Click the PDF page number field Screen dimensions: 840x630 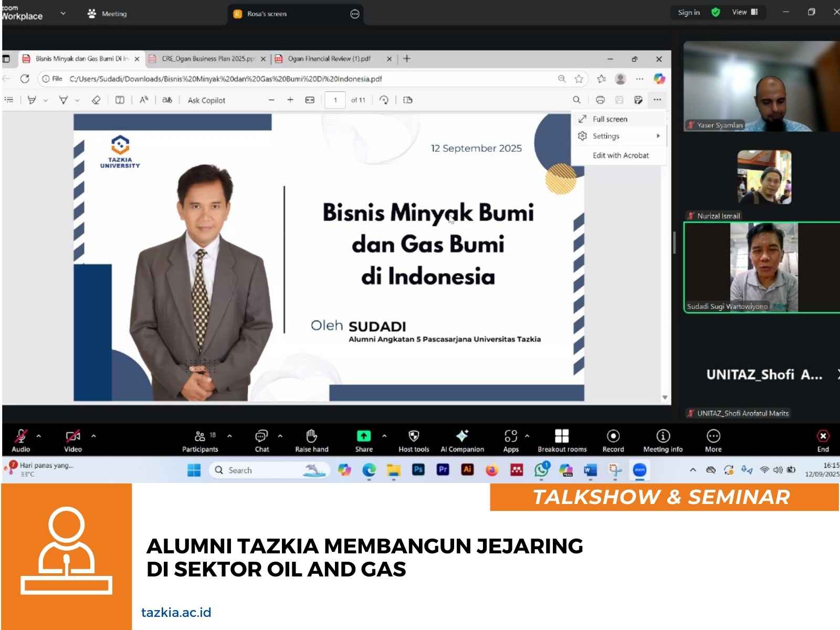[335, 100]
